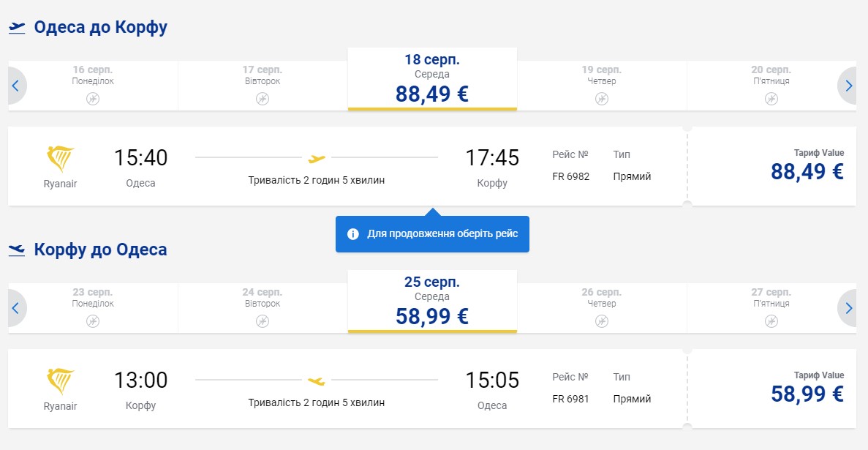Click the departing plane icon beside Одеса до Корфу

point(17,28)
